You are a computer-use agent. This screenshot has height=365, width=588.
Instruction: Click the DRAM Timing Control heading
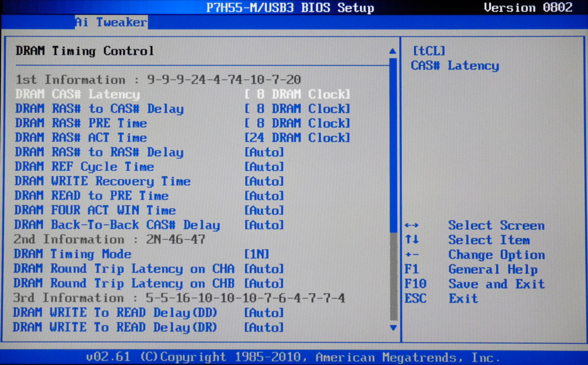85,51
